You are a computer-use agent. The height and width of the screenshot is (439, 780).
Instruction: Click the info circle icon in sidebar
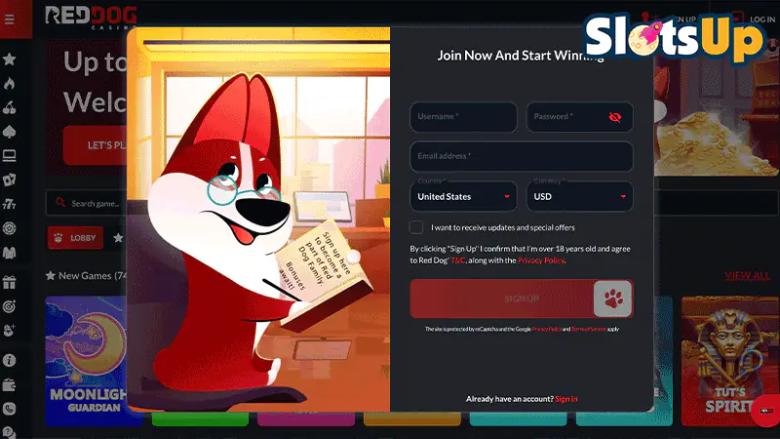(10, 360)
